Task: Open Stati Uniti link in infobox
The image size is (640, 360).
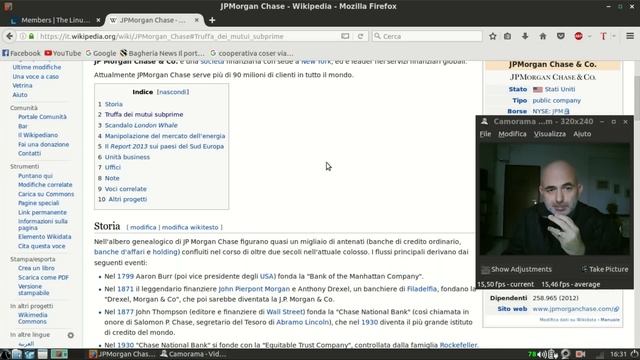Action: (x=560, y=89)
